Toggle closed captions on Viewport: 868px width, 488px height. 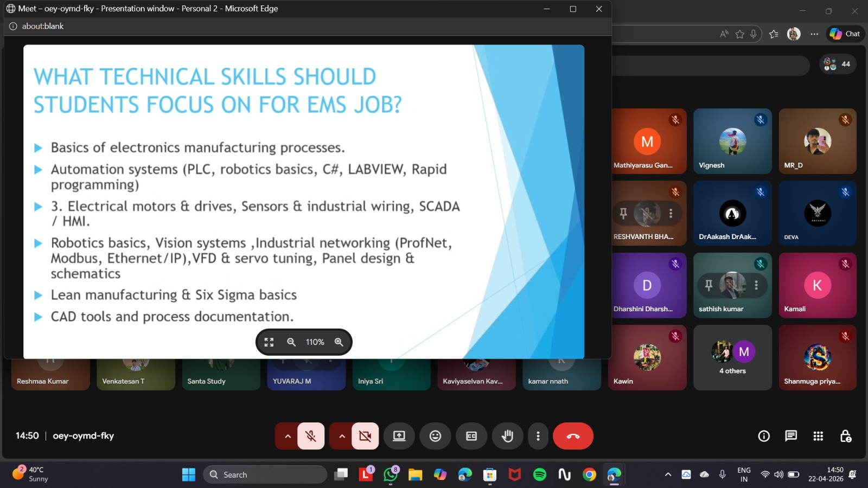471,436
